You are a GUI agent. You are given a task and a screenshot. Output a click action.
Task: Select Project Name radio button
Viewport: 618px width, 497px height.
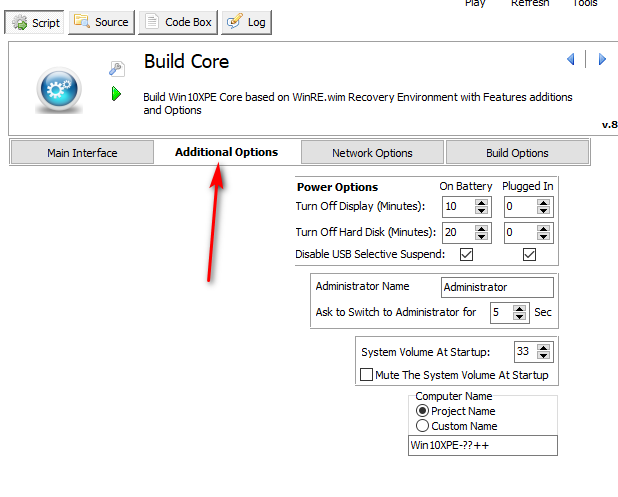pos(422,411)
